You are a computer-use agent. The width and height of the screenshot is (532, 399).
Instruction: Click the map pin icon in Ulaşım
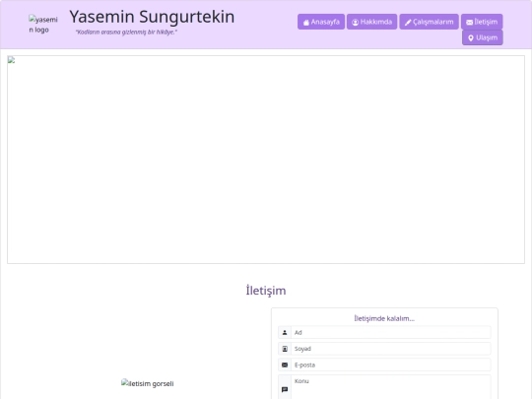(471, 38)
